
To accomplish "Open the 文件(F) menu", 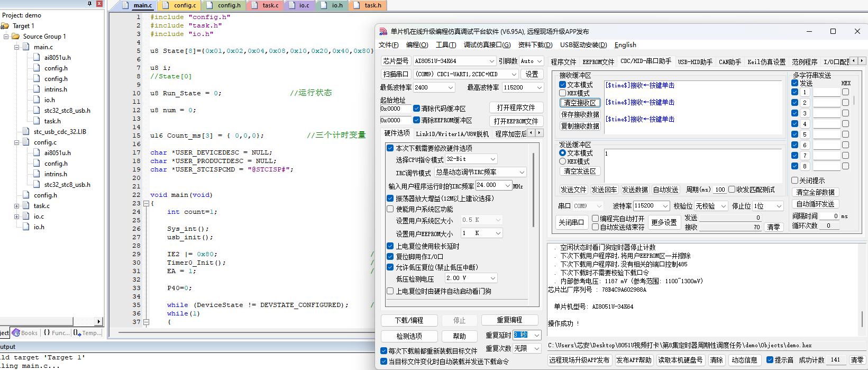I will pos(389,45).
